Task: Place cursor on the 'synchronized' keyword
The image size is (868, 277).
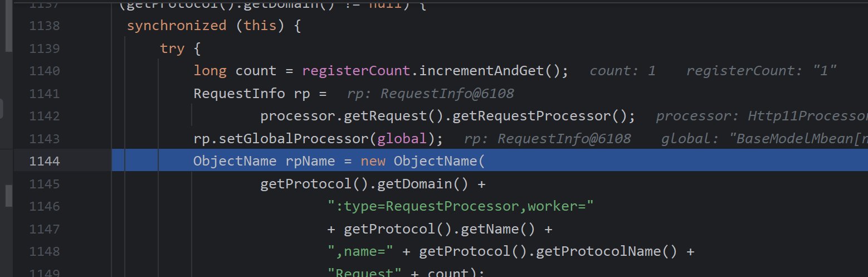Action: 177,26
